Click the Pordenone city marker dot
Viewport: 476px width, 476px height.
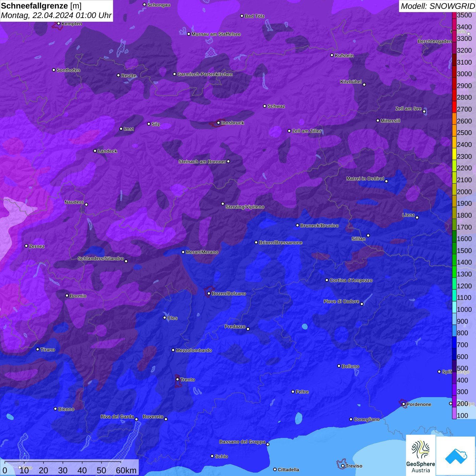[x=404, y=404]
